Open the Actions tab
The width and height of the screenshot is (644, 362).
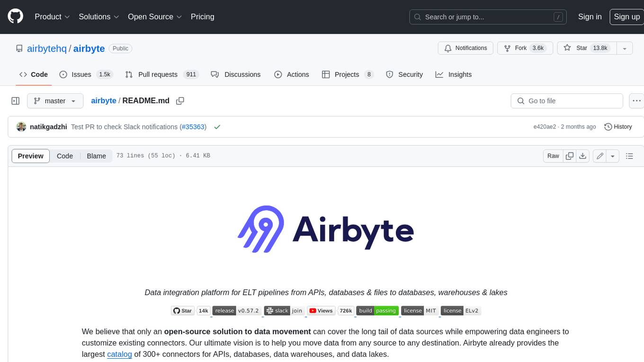click(x=292, y=74)
